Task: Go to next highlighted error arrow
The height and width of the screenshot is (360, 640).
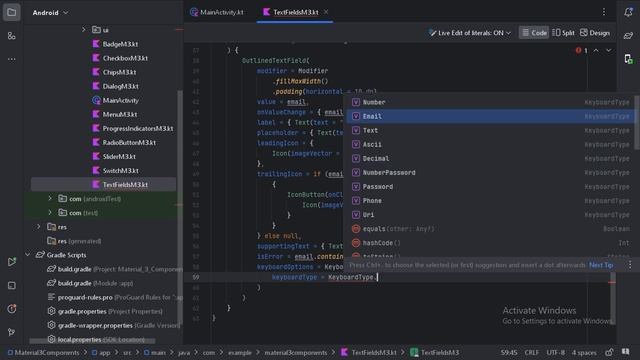Action: point(609,51)
